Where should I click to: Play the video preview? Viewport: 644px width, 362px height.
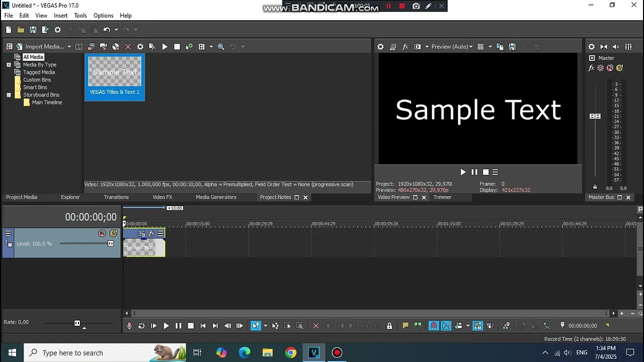click(x=463, y=172)
